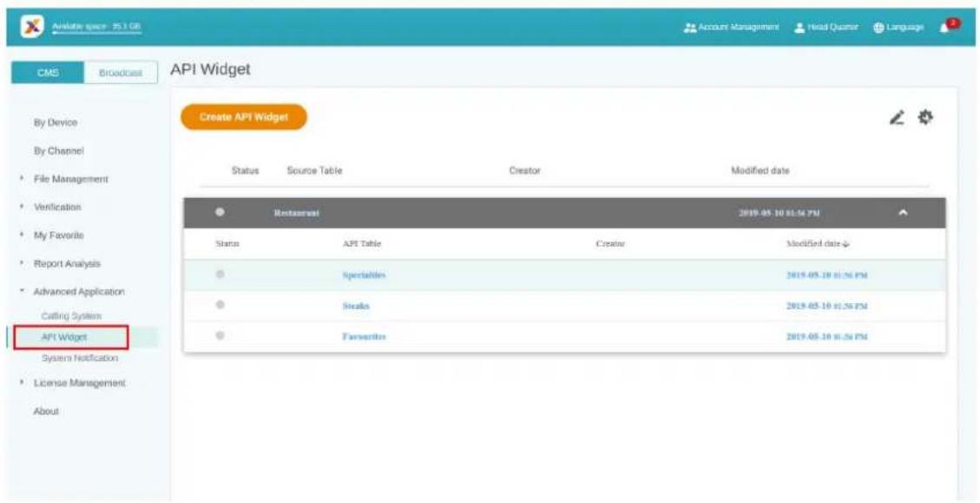
Task: Toggle status dot of Steaks row
Action: tap(220, 305)
